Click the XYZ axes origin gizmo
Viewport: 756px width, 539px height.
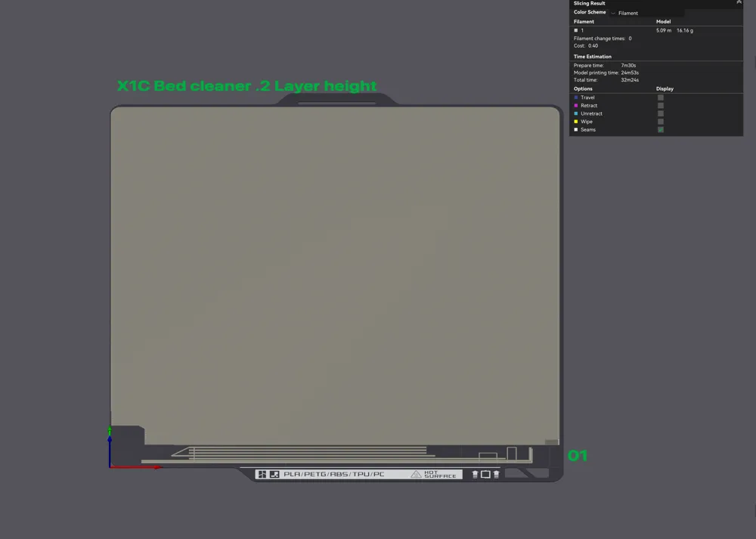110,466
